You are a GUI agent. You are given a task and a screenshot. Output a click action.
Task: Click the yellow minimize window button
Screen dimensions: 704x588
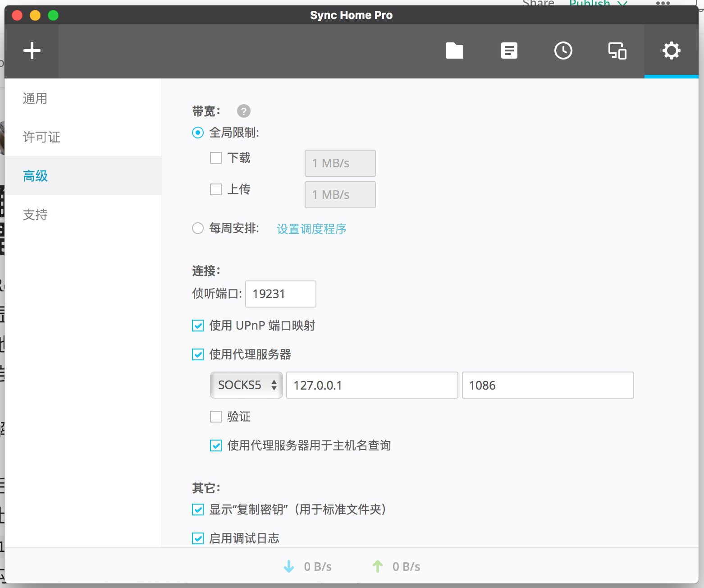[x=35, y=15]
